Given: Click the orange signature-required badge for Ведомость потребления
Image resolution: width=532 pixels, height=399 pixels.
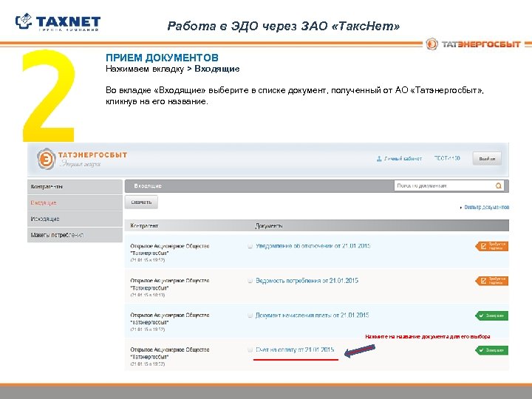Looking at the screenshot, I should tap(492, 281).
